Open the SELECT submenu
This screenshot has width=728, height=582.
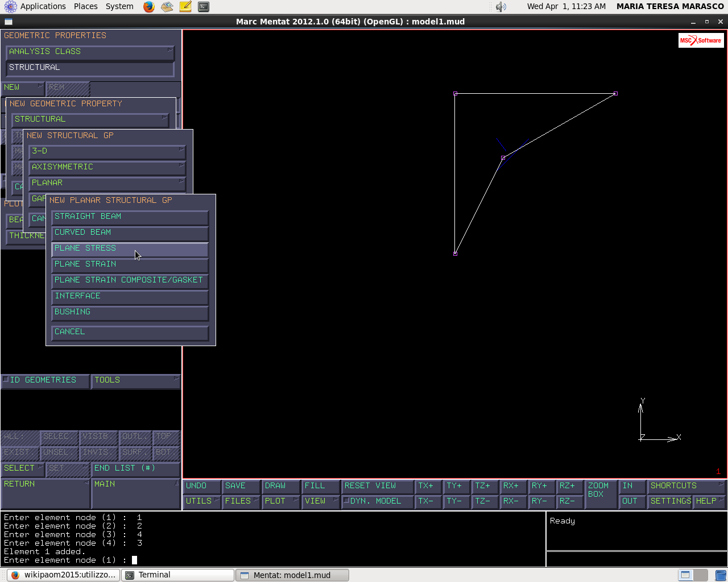[x=23, y=469]
